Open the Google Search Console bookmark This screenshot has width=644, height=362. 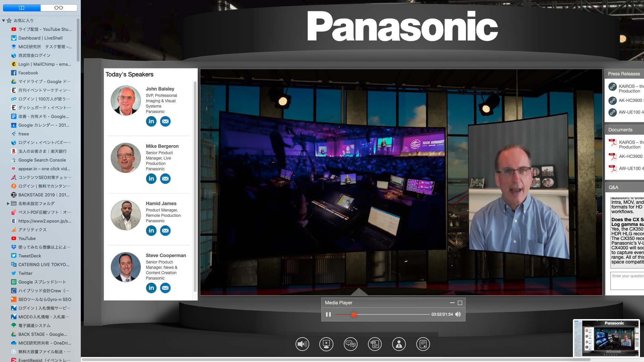(38, 160)
